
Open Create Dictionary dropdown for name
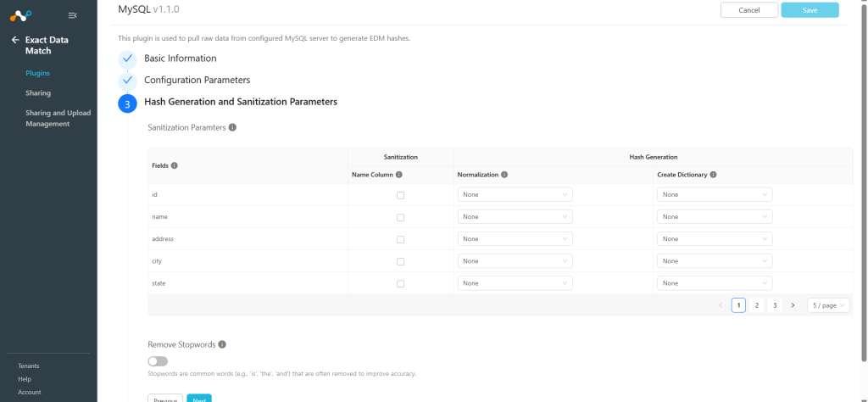(x=715, y=216)
